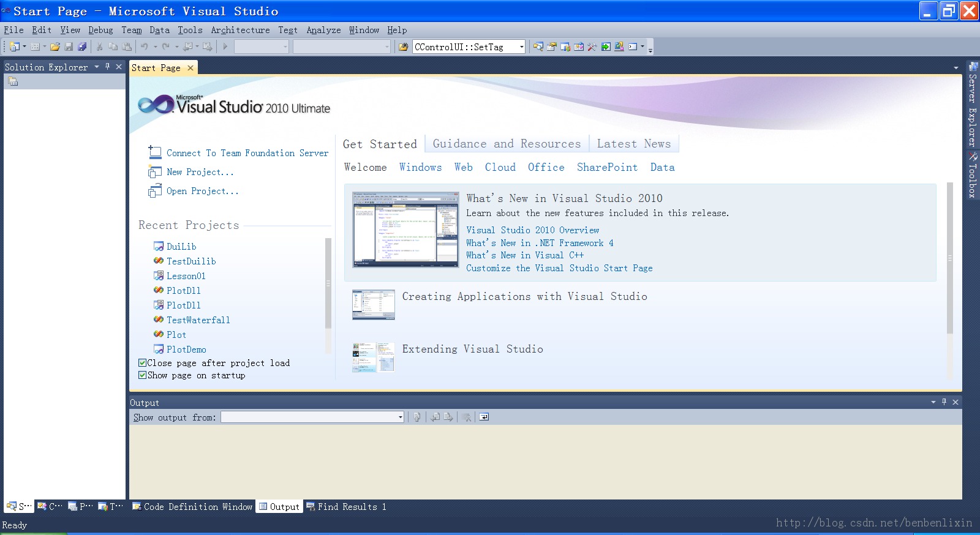Click the Save toolbar icon
The height and width of the screenshot is (535, 980).
click(69, 47)
